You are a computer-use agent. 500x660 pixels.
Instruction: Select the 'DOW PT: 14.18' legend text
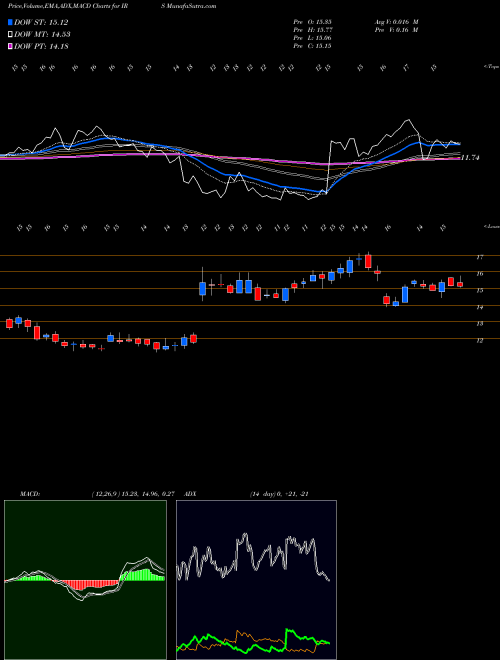[42, 47]
